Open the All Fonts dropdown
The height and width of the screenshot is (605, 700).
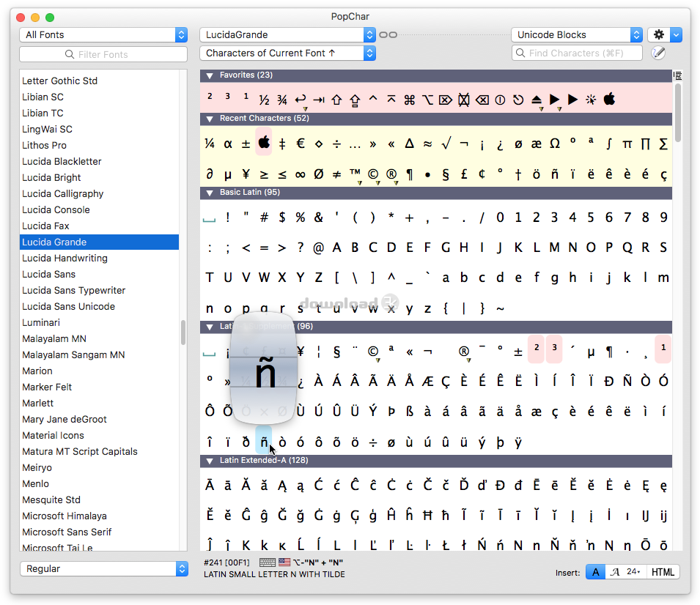point(103,35)
